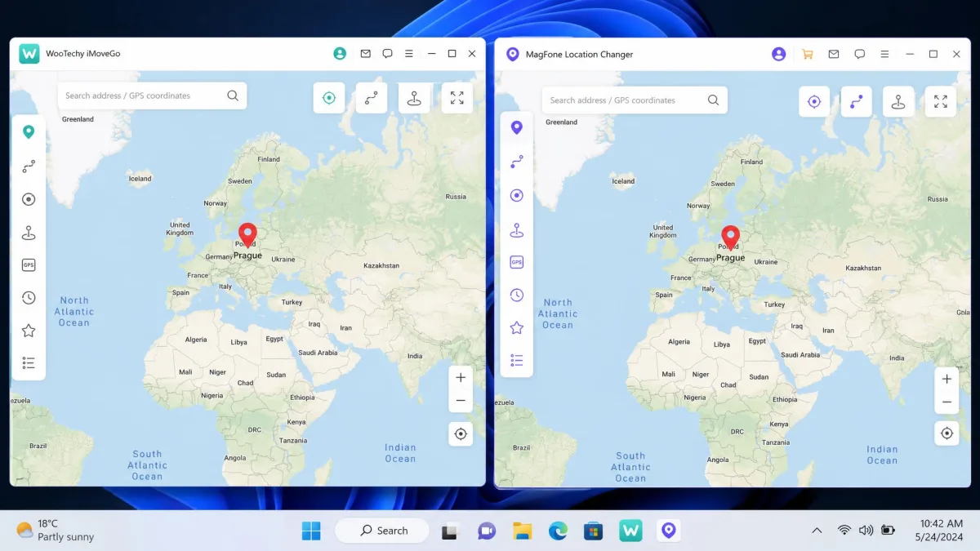Open Task View on taskbar
The width and height of the screenshot is (980, 551).
[449, 531]
